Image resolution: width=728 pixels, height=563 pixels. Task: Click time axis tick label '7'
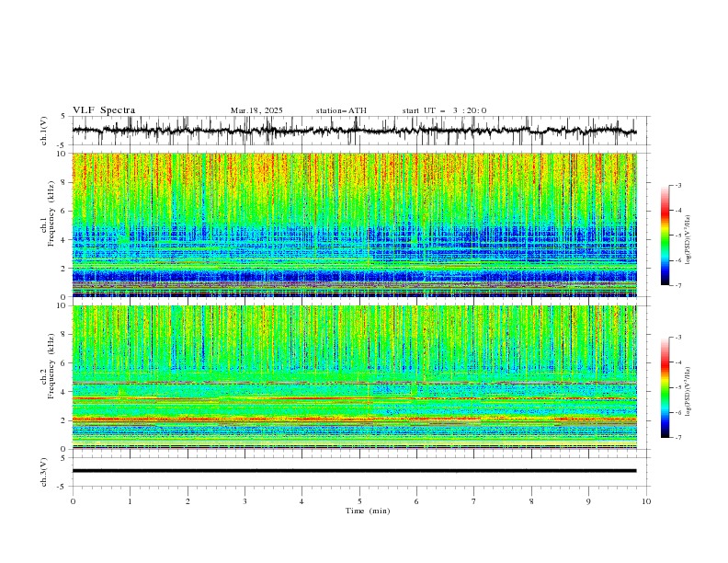point(474,501)
